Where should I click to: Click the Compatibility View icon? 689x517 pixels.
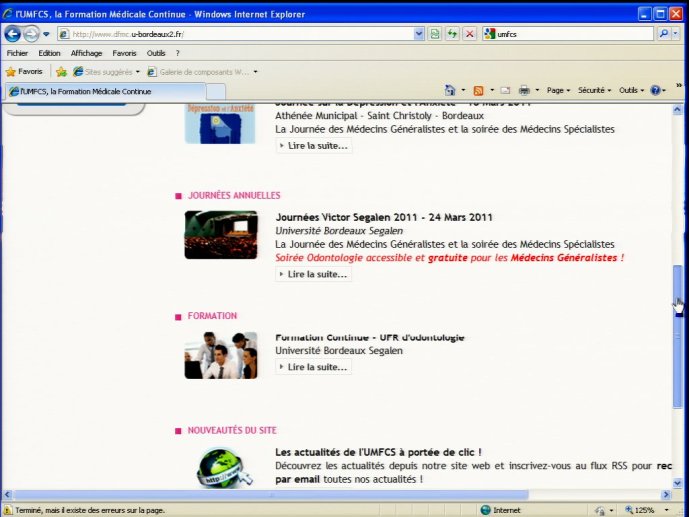pyautogui.click(x=435, y=34)
